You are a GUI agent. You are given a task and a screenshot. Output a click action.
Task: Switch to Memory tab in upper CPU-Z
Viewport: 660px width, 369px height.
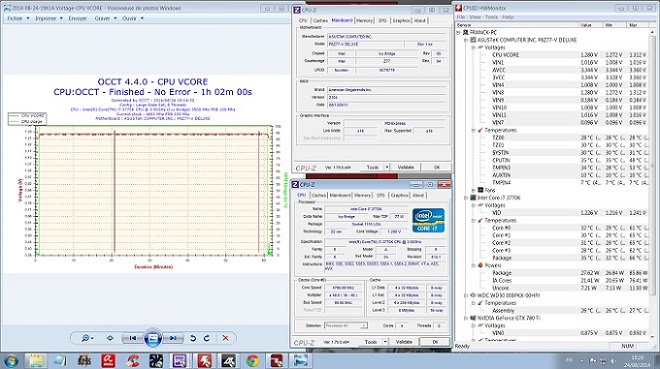364,20
